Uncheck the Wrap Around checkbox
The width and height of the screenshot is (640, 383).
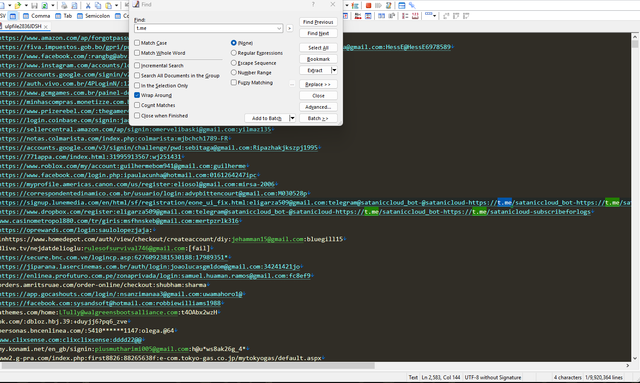pos(137,95)
